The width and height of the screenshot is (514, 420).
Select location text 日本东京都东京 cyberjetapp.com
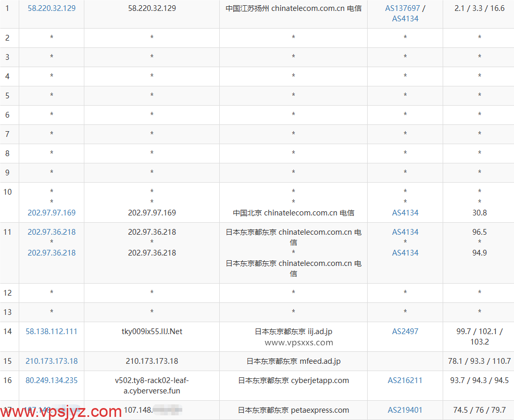point(293,380)
